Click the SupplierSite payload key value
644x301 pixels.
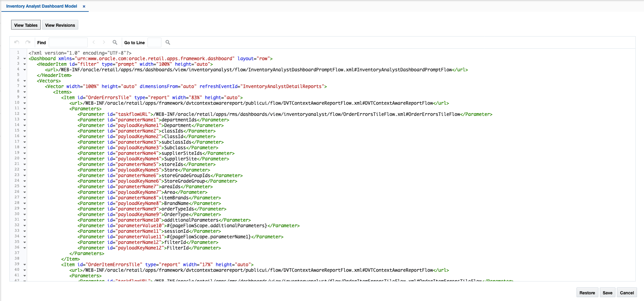(x=181, y=159)
